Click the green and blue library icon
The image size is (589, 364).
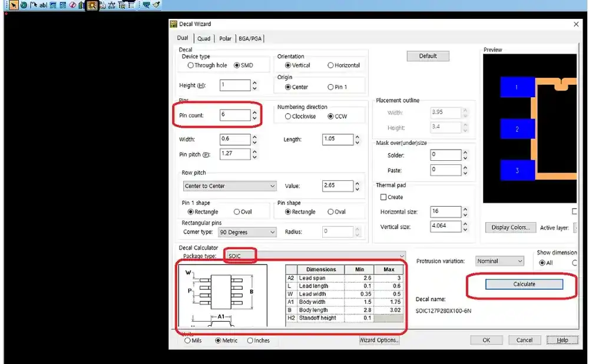(x=81, y=5)
